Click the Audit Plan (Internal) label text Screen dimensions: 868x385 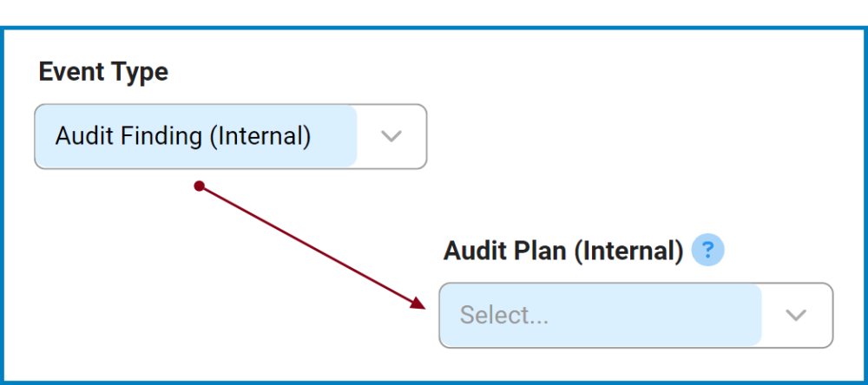563,251
